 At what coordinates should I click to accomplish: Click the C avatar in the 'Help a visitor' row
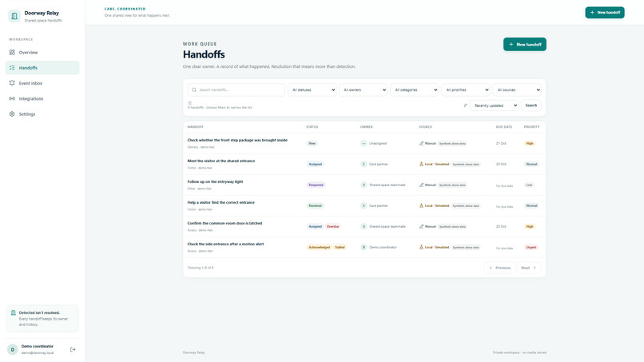click(364, 205)
